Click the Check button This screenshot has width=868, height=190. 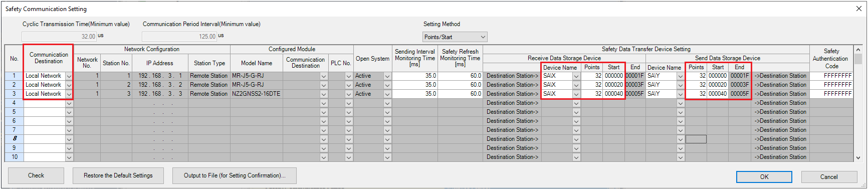click(x=36, y=175)
